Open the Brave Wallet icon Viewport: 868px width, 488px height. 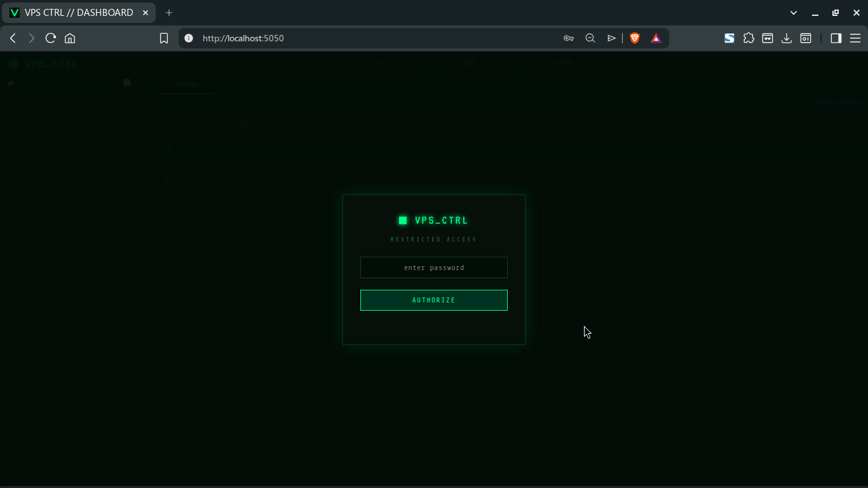tap(768, 38)
